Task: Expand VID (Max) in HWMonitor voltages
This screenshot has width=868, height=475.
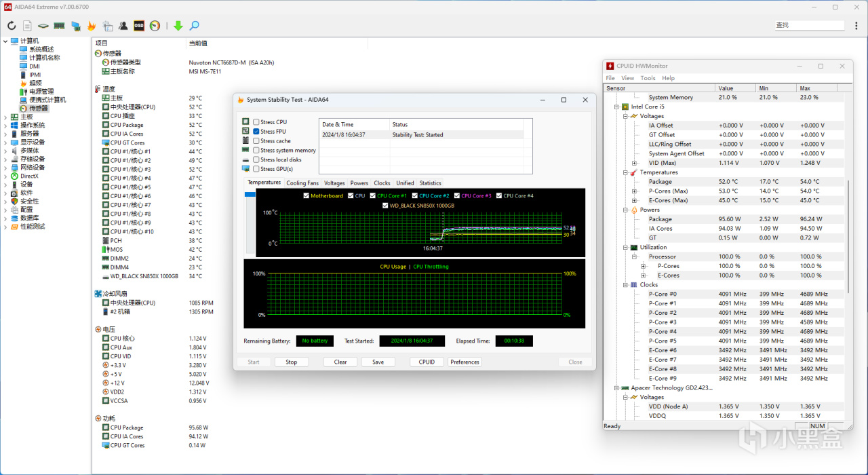Action: click(x=635, y=163)
